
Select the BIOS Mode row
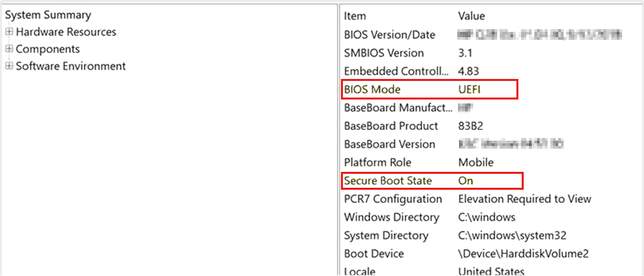click(372, 90)
